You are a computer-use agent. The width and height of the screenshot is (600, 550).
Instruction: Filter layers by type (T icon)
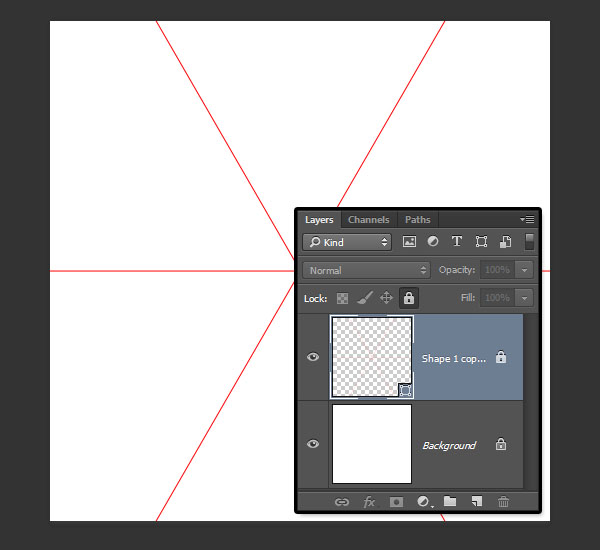(x=457, y=242)
